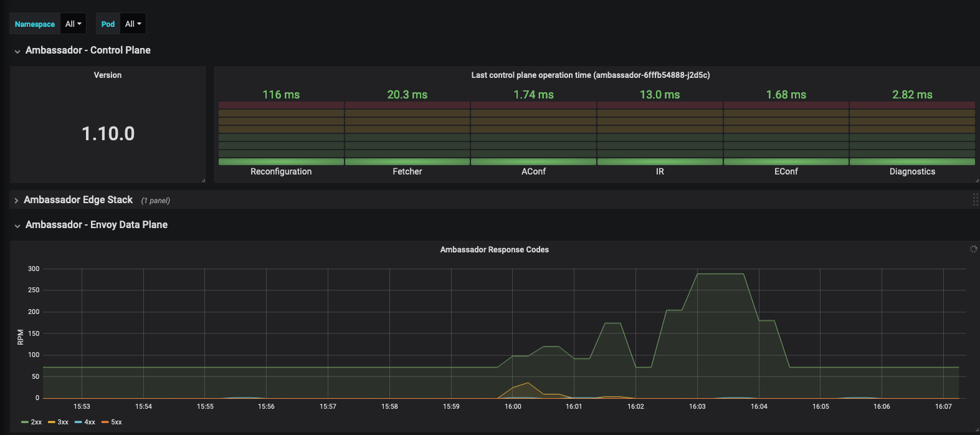The image size is (980, 435).
Task: Click the (1 panel) label
Action: (156, 201)
